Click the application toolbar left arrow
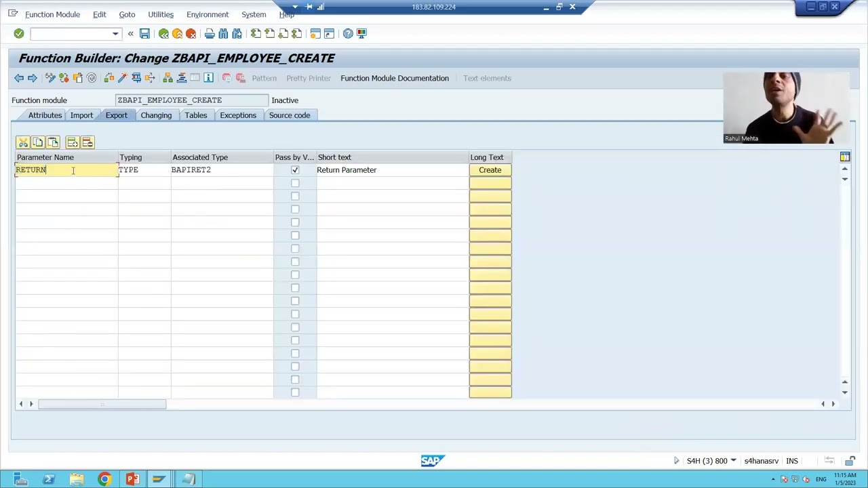This screenshot has height=488, width=868. (x=19, y=78)
